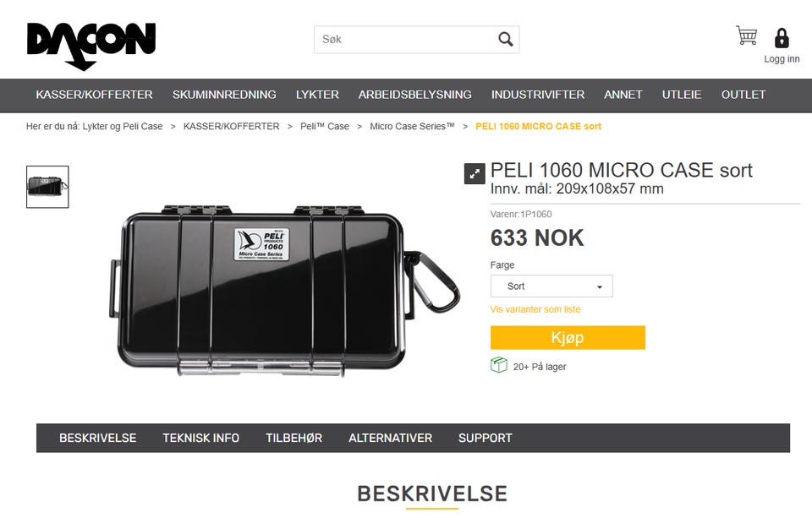Click the green stock box icon
Image resolution: width=812 pixels, height=518 pixels.
499,365
